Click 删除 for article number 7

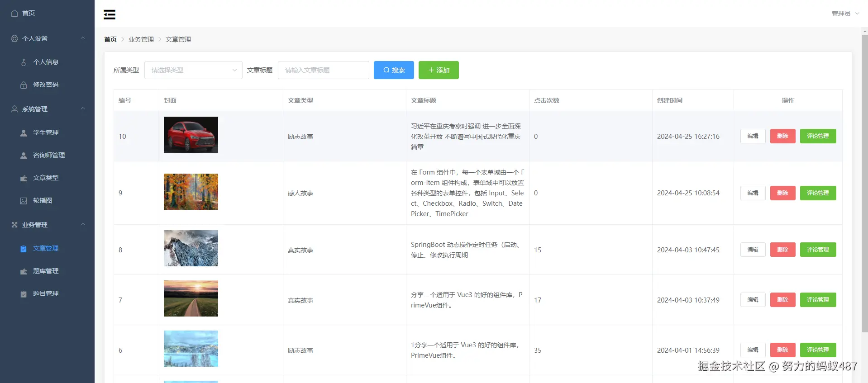[x=783, y=300]
